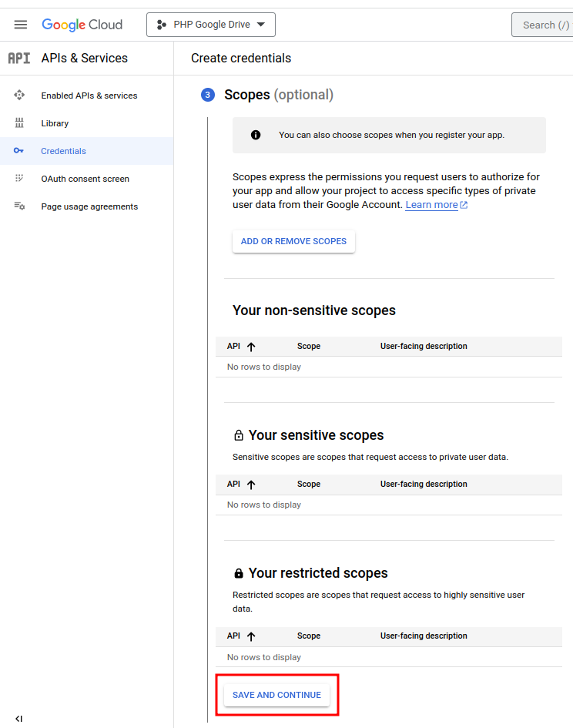Click the Page usage agreements icon
Image resolution: width=573 pixels, height=728 pixels.
(x=19, y=206)
